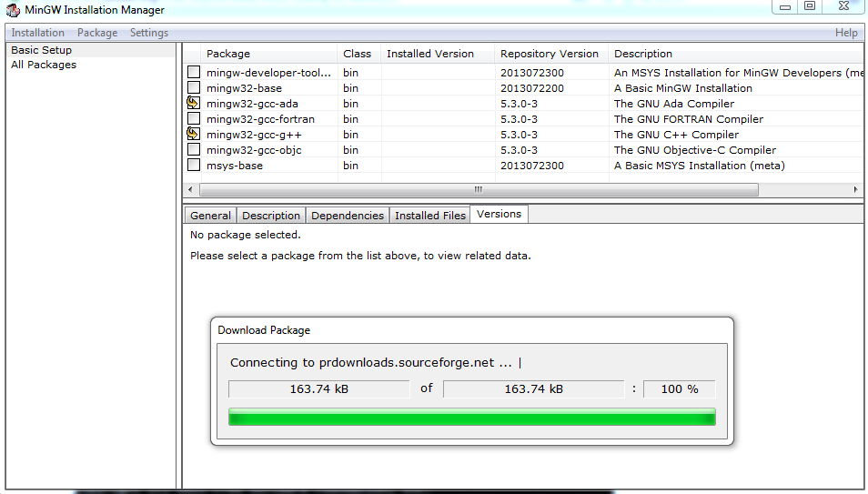Click the right arrow of horizontal scrollbar

click(x=856, y=189)
